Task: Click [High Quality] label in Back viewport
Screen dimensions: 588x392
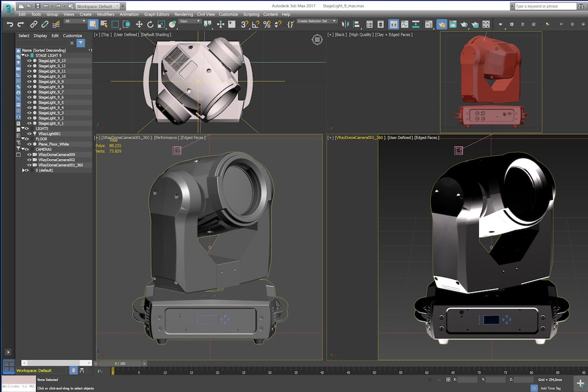Action: (361, 35)
